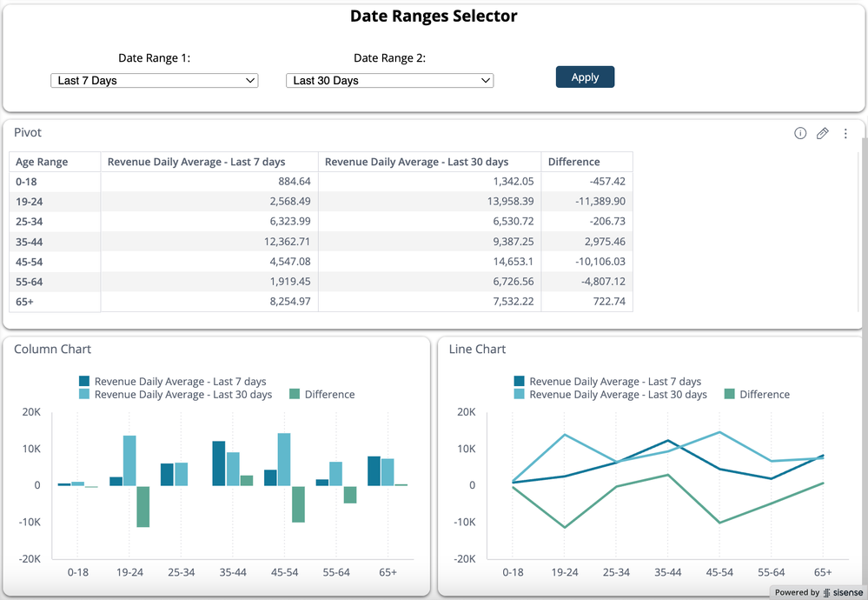The height and width of the screenshot is (600, 868).
Task: Select the tallest 45-54 bar in Column Chart
Action: (283, 459)
